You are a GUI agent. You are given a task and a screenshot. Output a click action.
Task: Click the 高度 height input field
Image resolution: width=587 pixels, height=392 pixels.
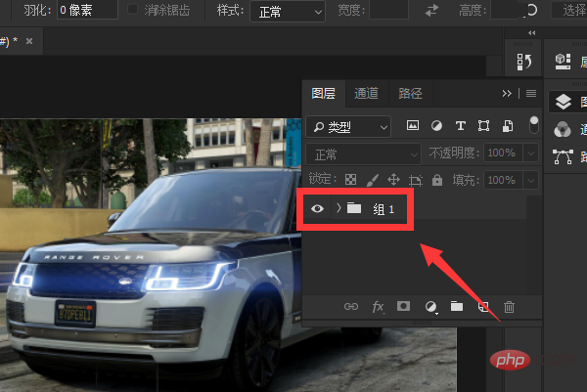(507, 10)
